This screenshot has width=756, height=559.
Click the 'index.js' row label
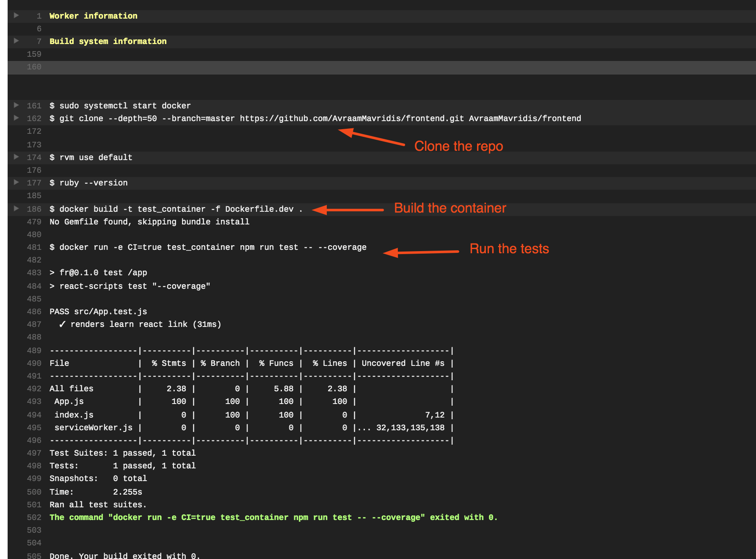click(x=74, y=415)
